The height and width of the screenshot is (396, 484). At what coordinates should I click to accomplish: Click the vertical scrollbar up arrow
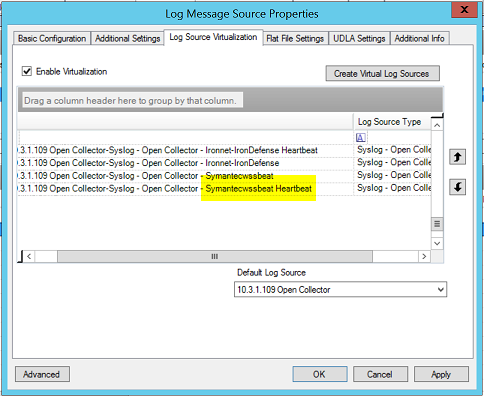coord(437,125)
